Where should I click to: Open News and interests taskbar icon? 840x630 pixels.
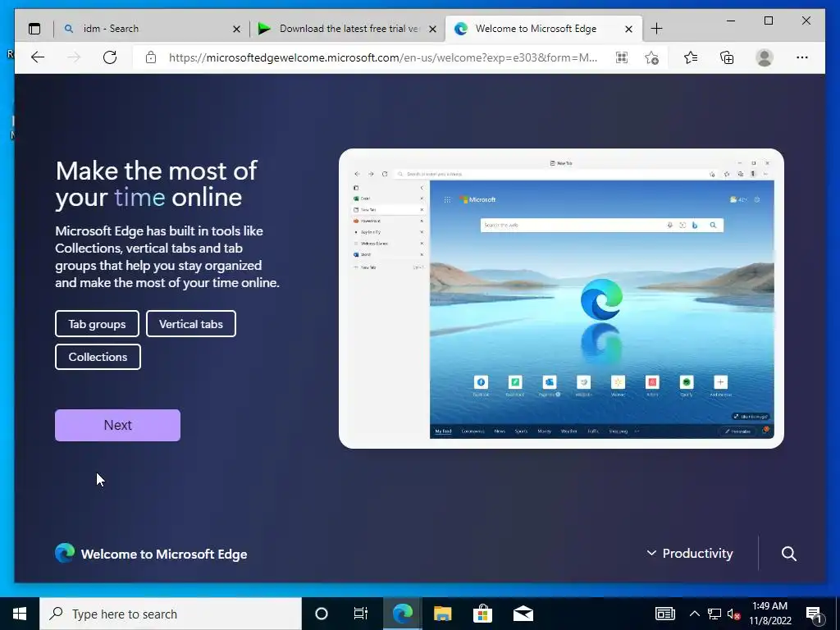(x=664, y=614)
